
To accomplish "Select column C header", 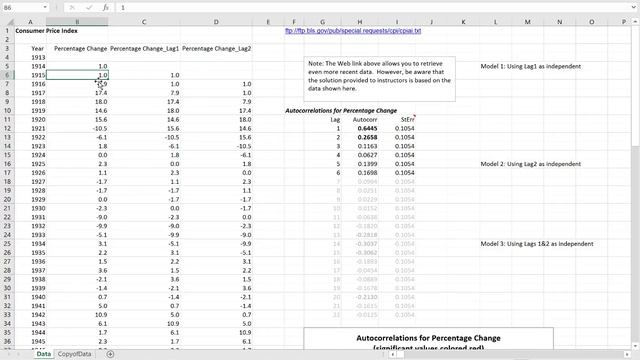I will 144,22.
